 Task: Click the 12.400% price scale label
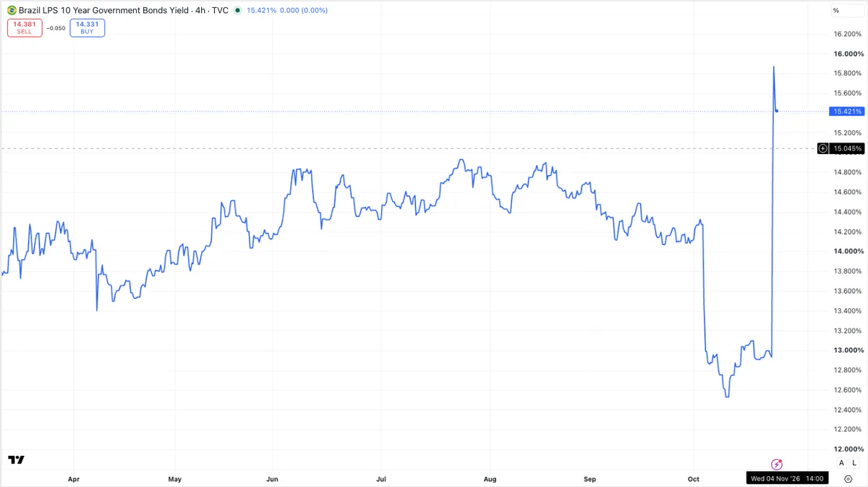[847, 410]
